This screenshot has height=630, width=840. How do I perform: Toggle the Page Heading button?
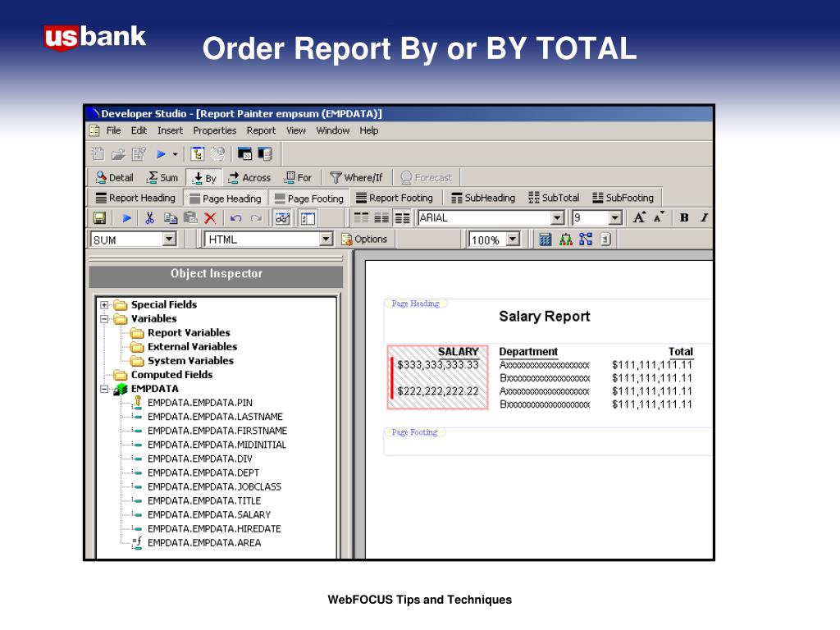point(225,199)
